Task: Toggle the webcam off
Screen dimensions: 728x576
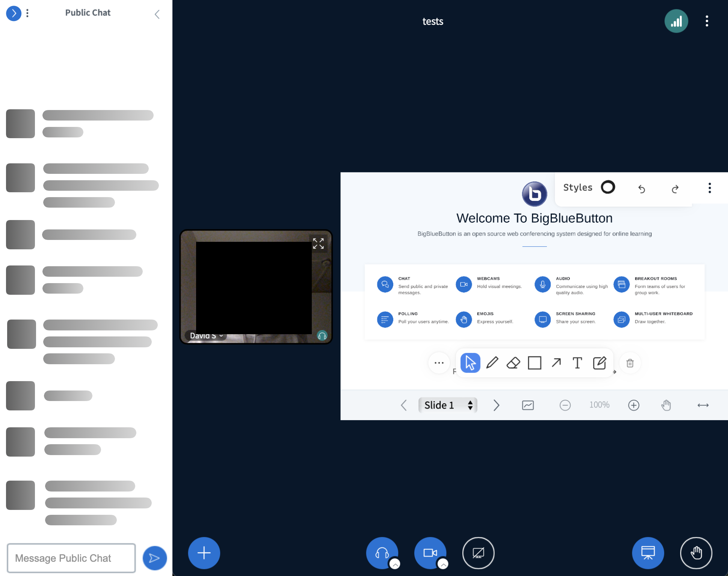Action: pyautogui.click(x=430, y=553)
